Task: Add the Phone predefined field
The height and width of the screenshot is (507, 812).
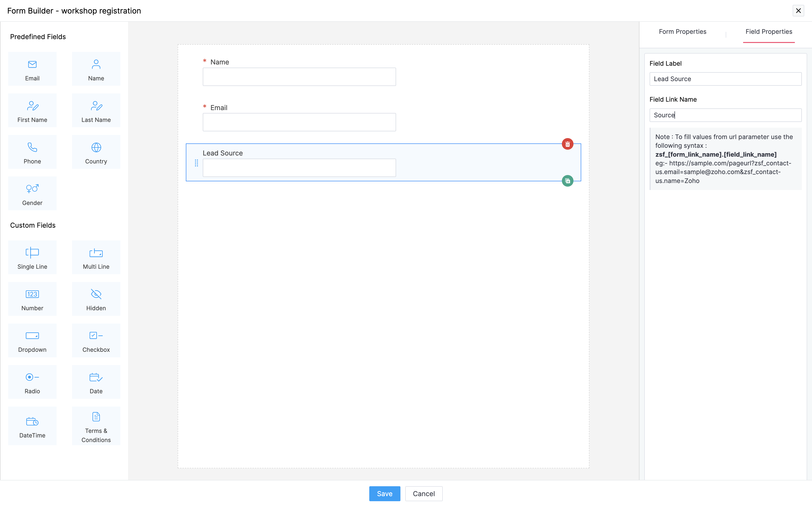Action: point(32,152)
